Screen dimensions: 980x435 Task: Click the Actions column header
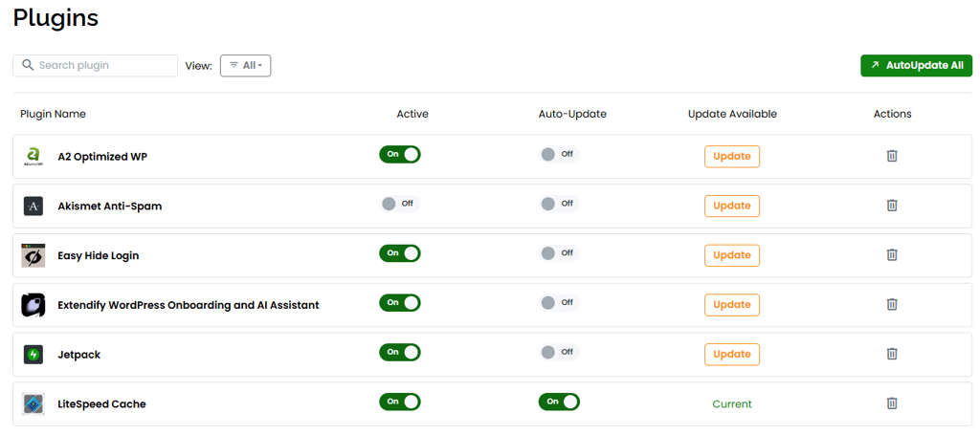[x=893, y=114]
